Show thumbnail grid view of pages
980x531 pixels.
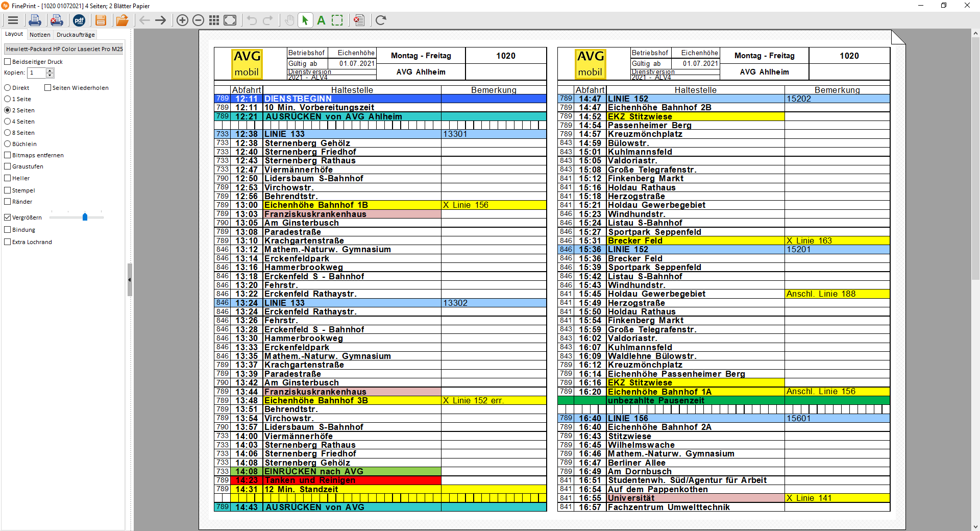pyautogui.click(x=214, y=20)
